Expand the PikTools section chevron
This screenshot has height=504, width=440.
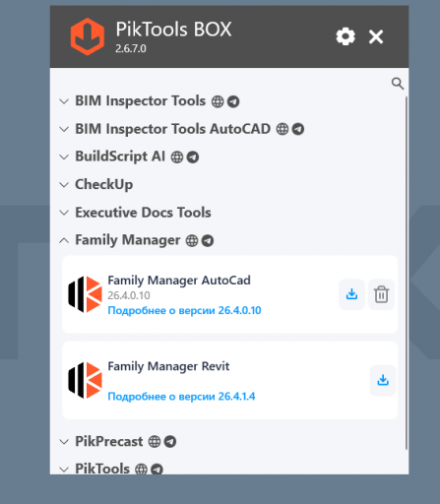pyautogui.click(x=64, y=470)
